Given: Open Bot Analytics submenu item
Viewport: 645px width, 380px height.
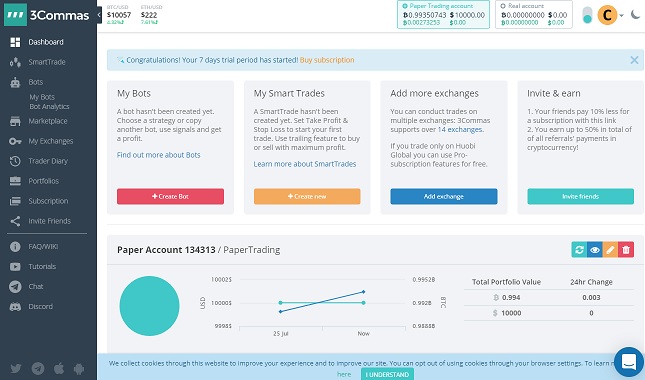Looking at the screenshot, I should click(x=49, y=107).
